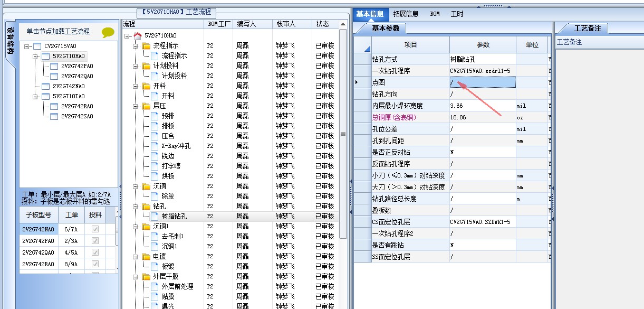
Task: Toggle 投料 checkbox for 2V2G742QA0
Action: click(95, 252)
